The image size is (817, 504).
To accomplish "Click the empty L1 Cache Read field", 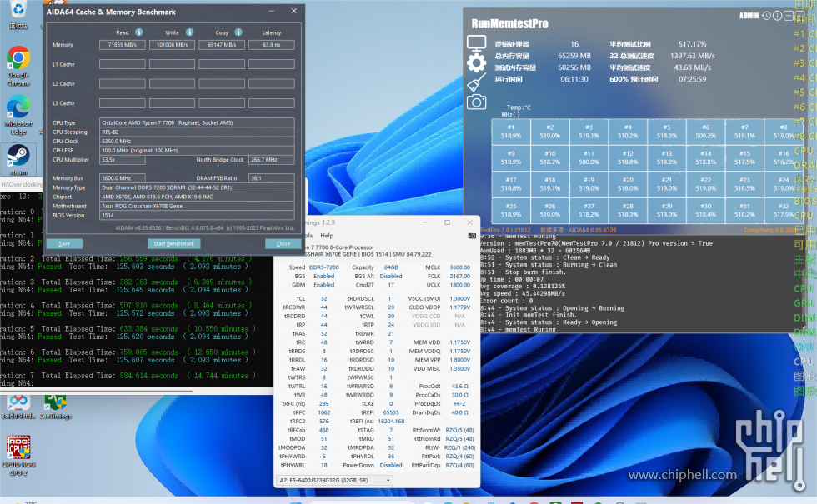I will coord(123,65).
